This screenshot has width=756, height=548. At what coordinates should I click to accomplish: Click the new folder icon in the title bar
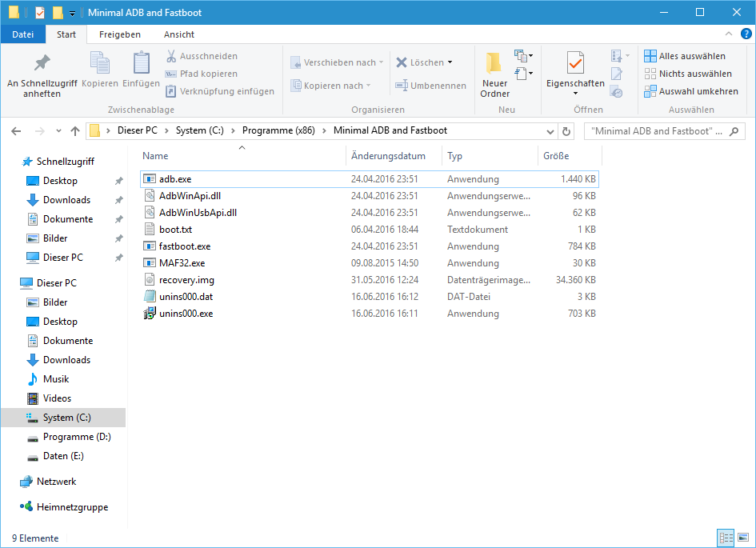pos(58,13)
